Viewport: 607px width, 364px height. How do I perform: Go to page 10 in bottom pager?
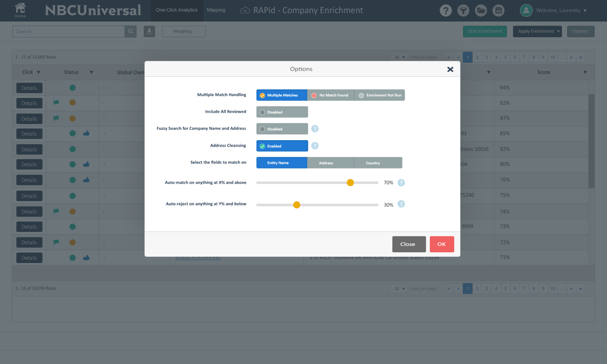(552, 289)
